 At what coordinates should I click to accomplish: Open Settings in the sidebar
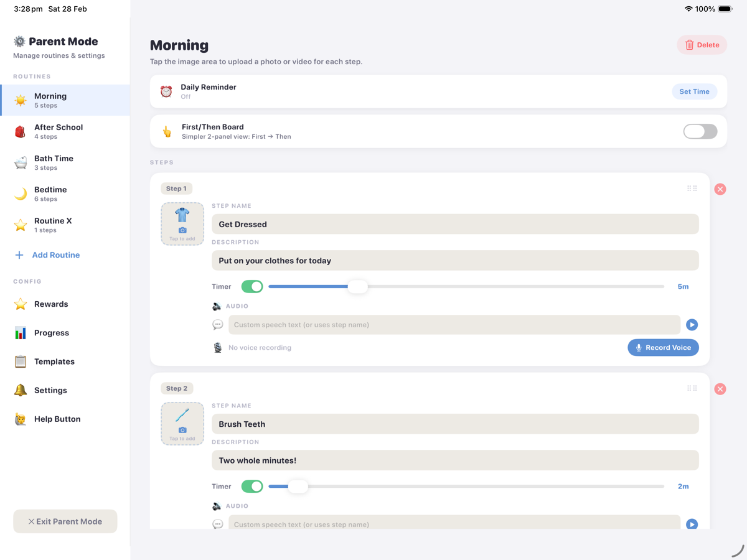[x=65, y=390]
